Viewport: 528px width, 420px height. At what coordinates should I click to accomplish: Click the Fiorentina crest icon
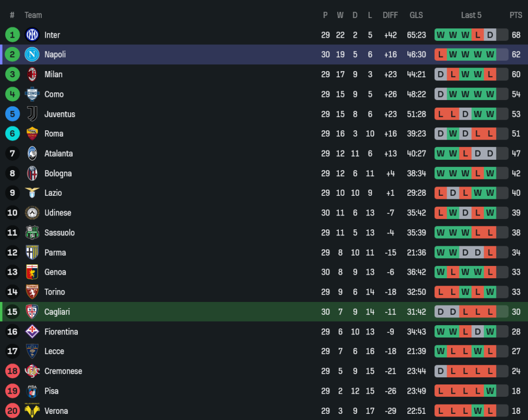pos(32,331)
